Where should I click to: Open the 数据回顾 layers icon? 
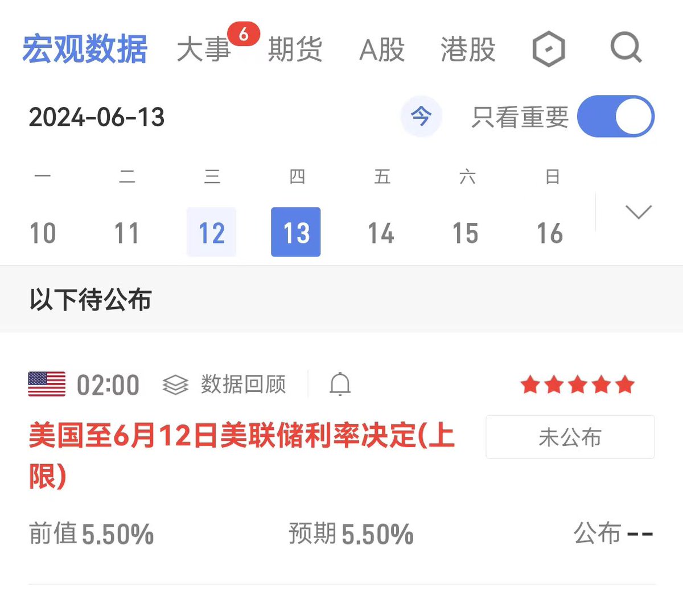(175, 385)
